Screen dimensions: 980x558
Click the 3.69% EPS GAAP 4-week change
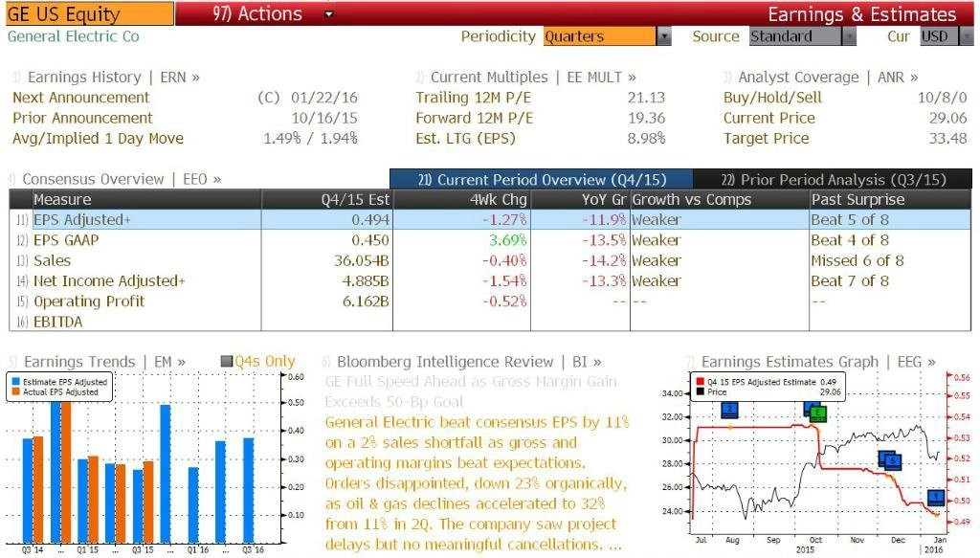[507, 240]
